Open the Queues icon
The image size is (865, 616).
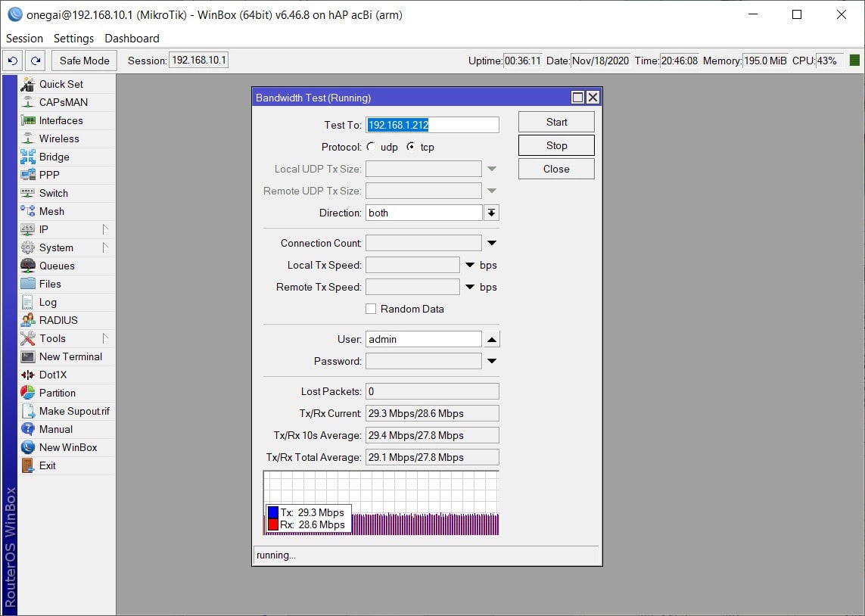click(27, 266)
